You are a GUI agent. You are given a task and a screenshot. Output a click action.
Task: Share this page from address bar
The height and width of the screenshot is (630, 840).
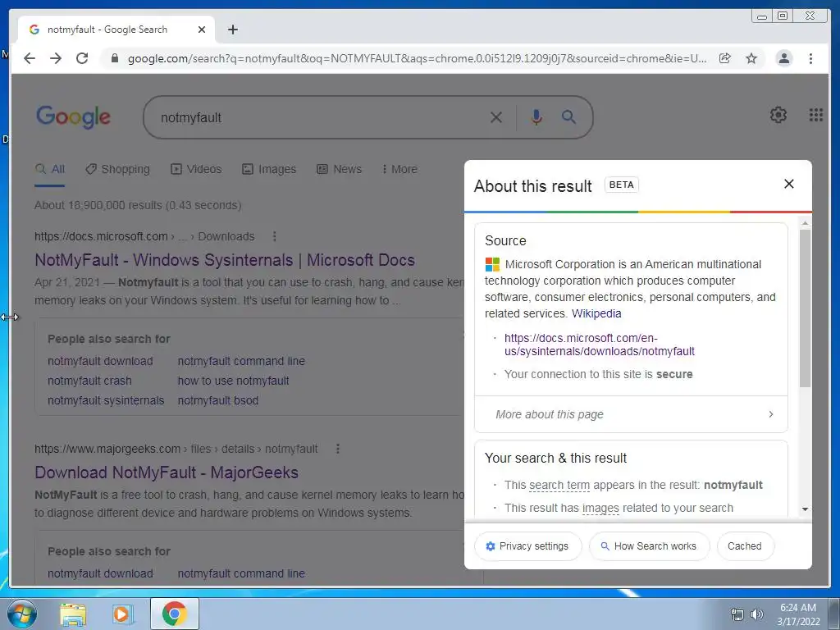(x=725, y=58)
